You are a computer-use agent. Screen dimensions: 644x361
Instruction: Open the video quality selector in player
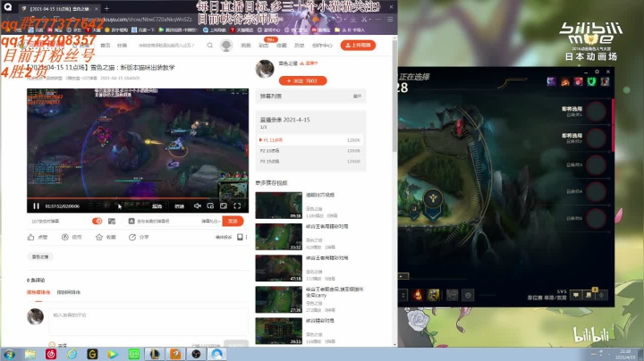point(157,206)
